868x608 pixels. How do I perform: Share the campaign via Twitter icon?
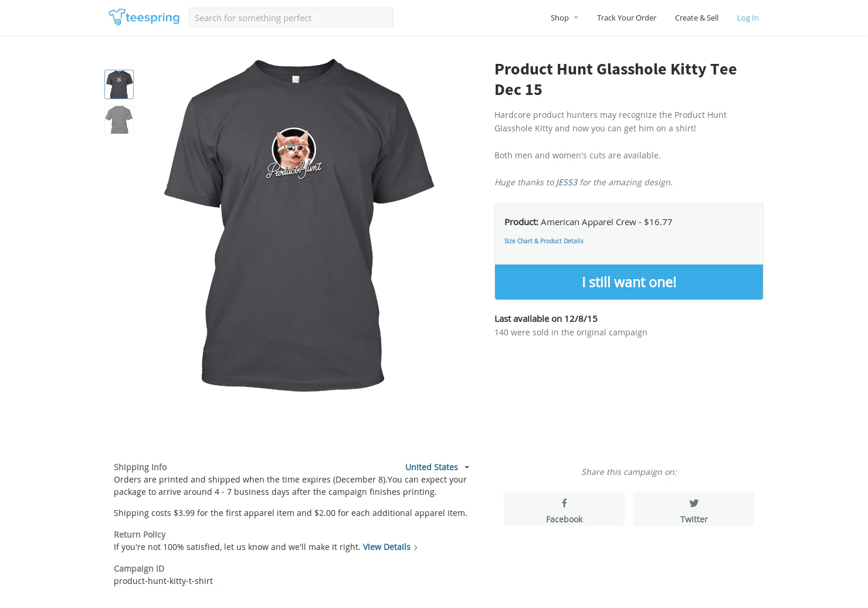pyautogui.click(x=693, y=509)
